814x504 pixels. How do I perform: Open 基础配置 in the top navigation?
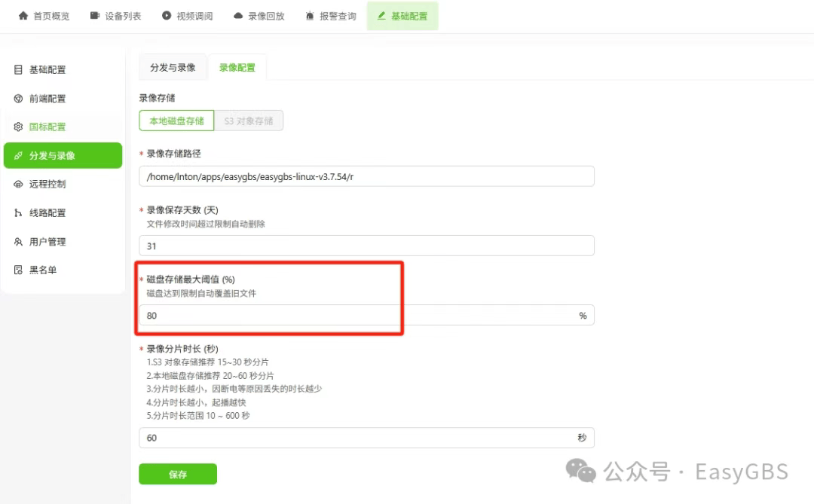[402, 16]
